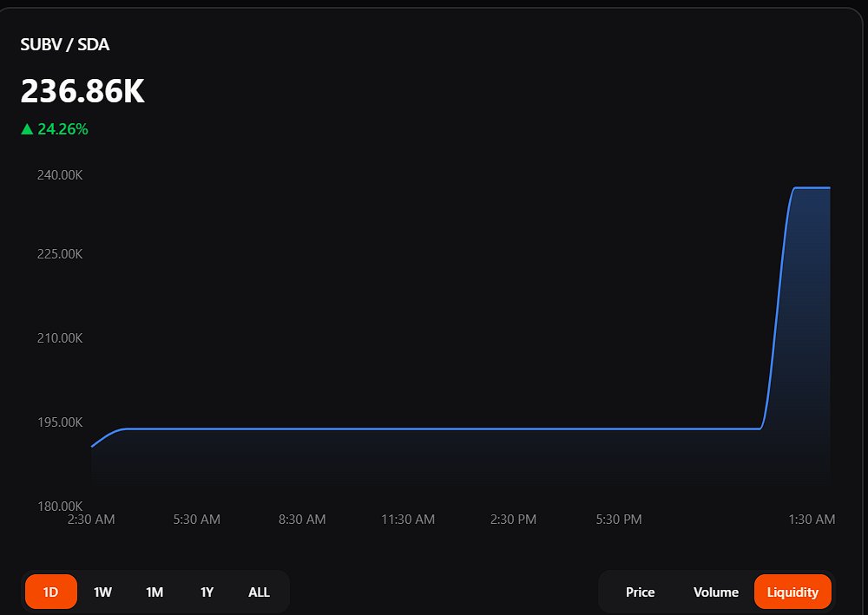Click the 195.00K y-axis label

60,422
